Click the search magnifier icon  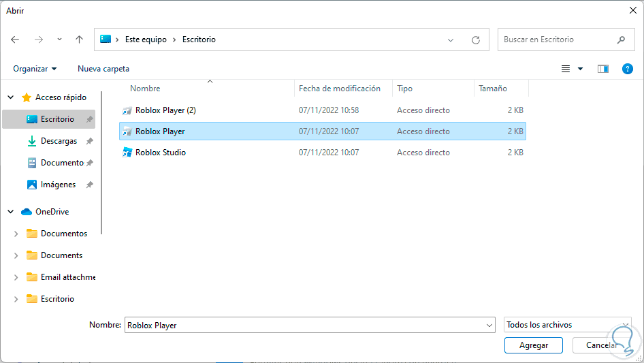[621, 40]
